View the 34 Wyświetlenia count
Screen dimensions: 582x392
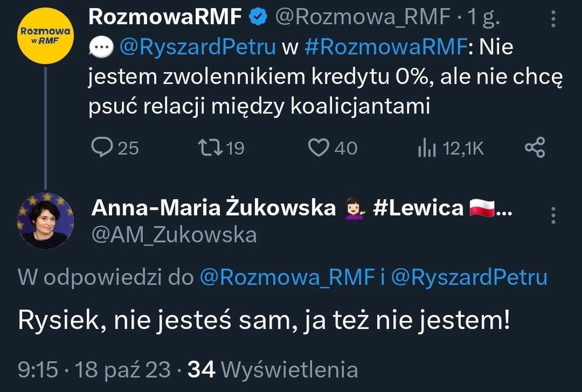[x=272, y=369]
